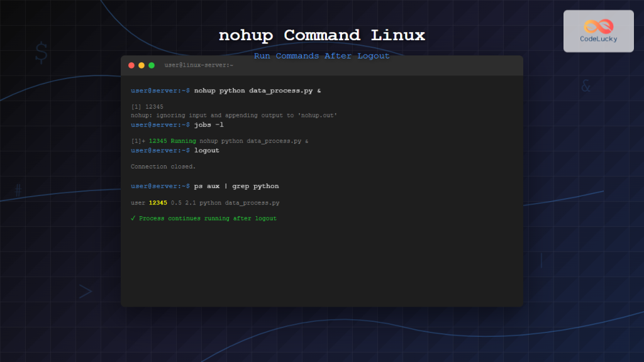Toggle the green traffic light button

click(150, 65)
